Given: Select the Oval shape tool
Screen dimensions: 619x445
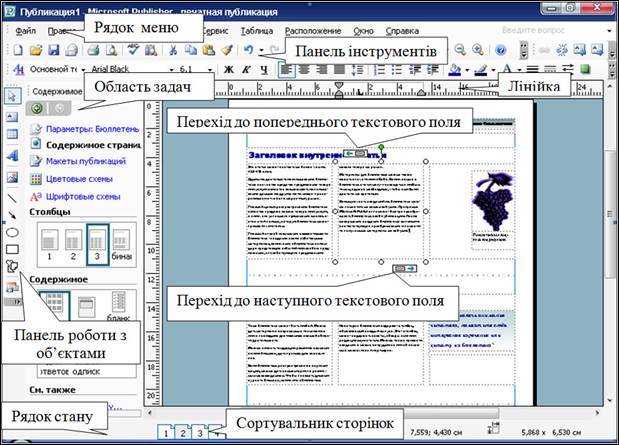Looking at the screenshot, I should click(x=12, y=231).
